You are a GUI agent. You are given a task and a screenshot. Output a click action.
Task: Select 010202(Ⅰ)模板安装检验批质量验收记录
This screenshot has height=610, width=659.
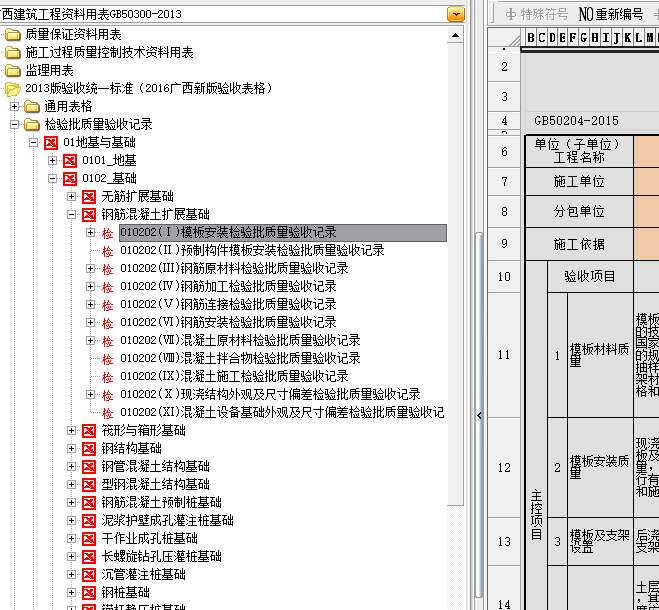(x=228, y=232)
